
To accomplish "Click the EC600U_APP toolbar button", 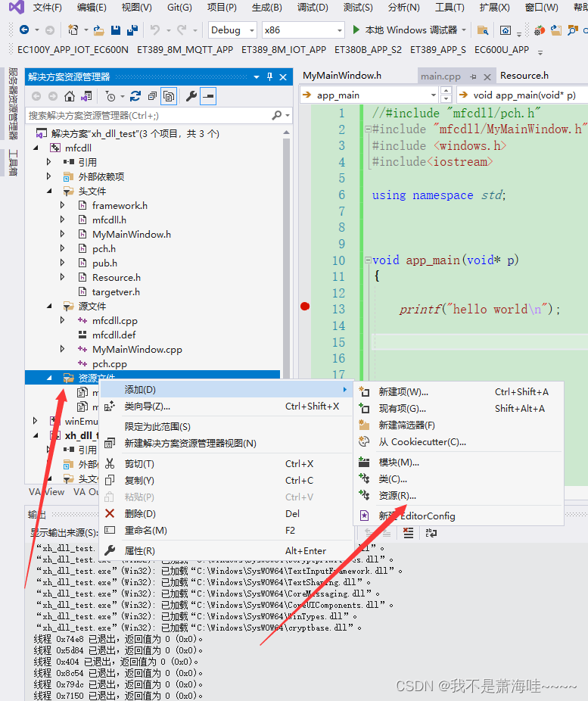I will coord(502,50).
